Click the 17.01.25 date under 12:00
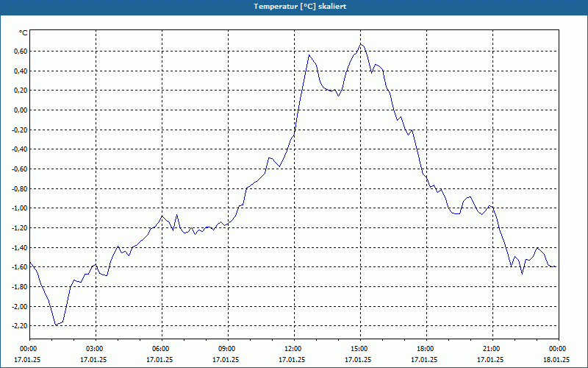The width and height of the screenshot is (588, 368). click(x=292, y=359)
